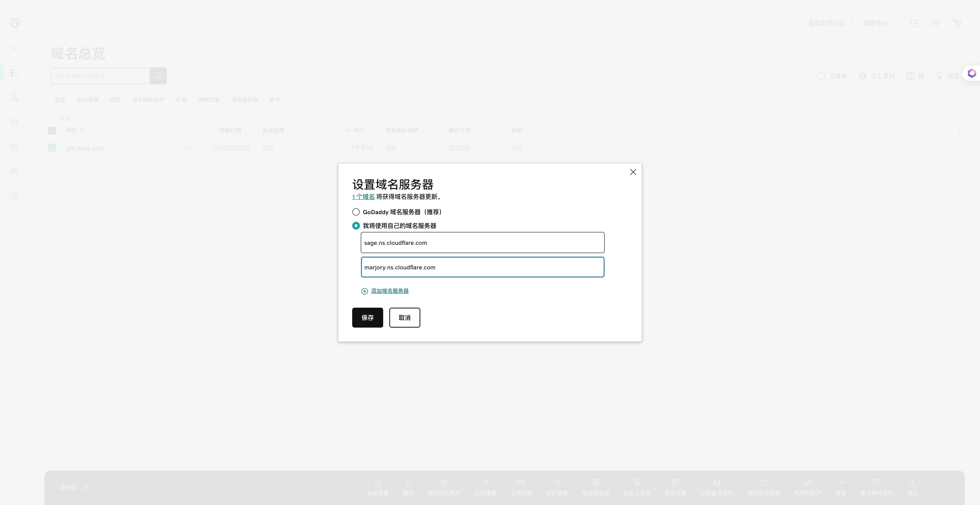Click the 域名服务器 icon in bottom bar
This screenshot has height=505, width=980.
click(595, 483)
